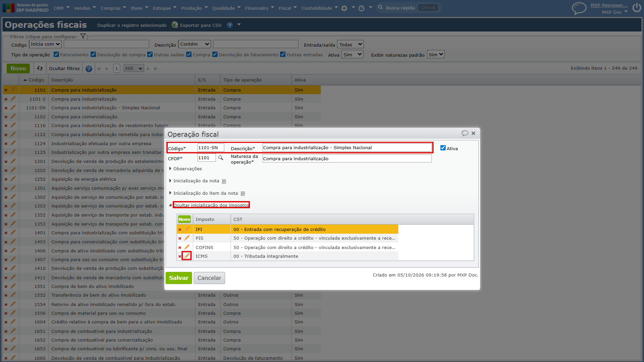Open the Contabilidade menu
Screen dimensions: 644x362
click(x=320, y=8)
